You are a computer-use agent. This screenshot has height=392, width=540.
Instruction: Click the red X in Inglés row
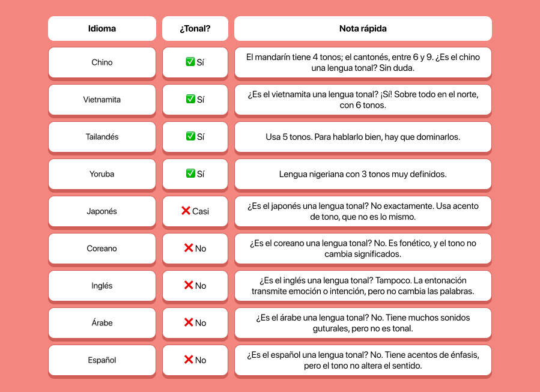pyautogui.click(x=189, y=285)
